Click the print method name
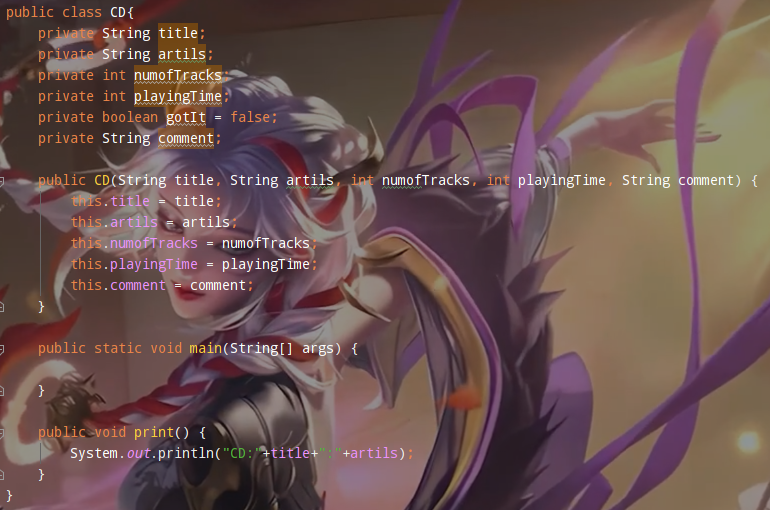This screenshot has width=770, height=510. 154,432
